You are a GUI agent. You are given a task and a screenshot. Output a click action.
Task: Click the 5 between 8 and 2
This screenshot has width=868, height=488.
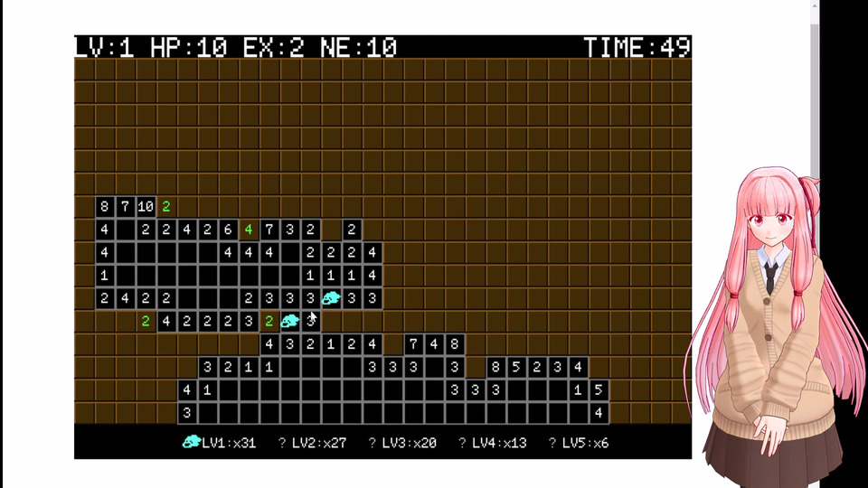pos(516,367)
